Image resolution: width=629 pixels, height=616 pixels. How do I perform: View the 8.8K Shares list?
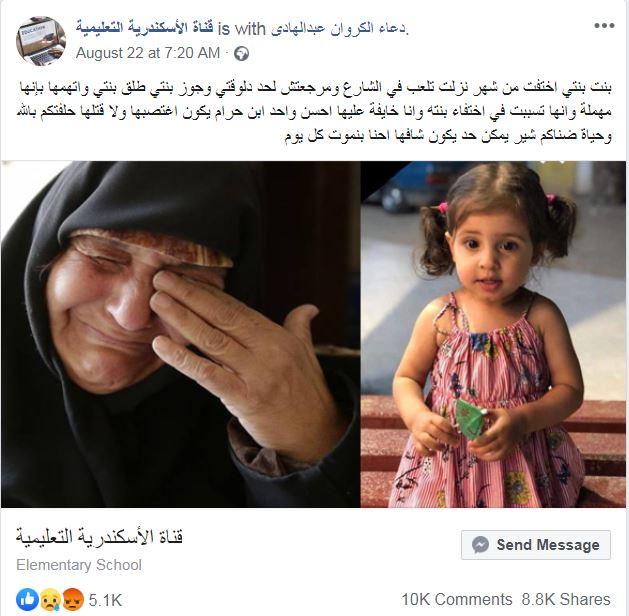(566, 599)
